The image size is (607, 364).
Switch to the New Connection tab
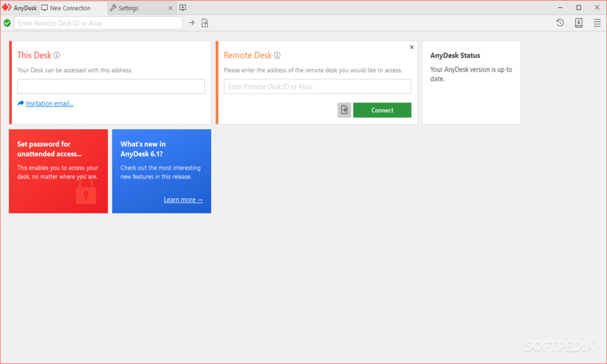pyautogui.click(x=70, y=8)
